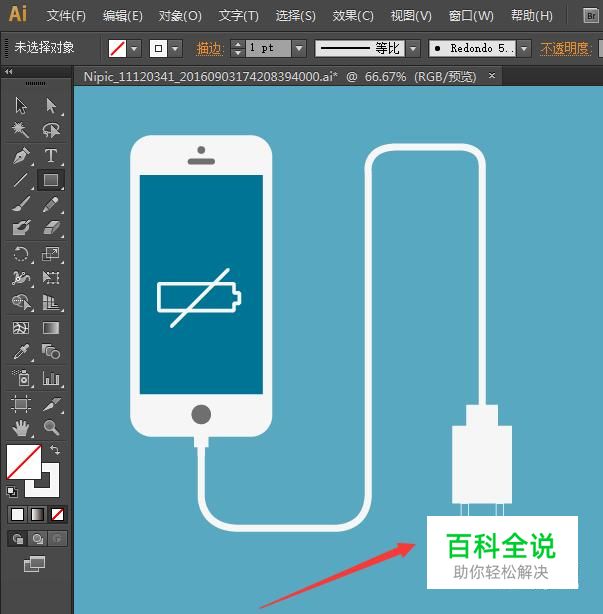Image resolution: width=603 pixels, height=614 pixels.
Task: Select the Line Segment tool
Action: 21,180
